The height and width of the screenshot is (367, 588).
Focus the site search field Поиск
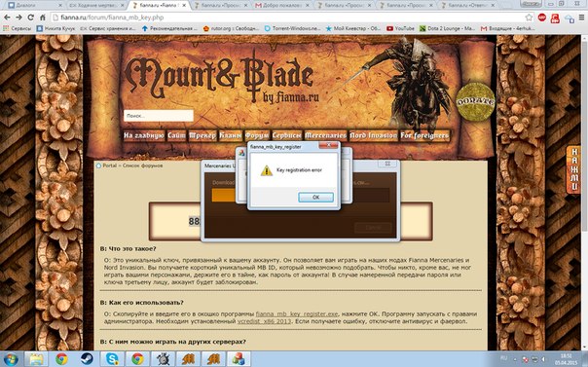pos(159,116)
